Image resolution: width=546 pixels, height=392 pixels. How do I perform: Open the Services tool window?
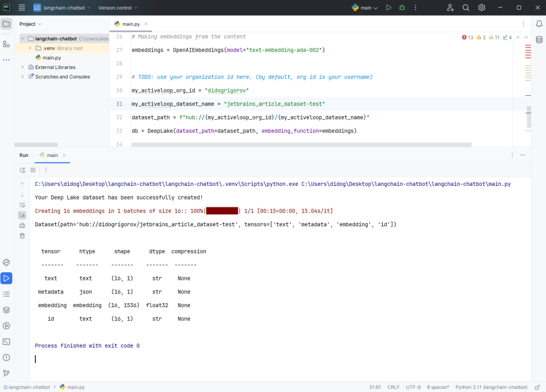(x=6, y=326)
